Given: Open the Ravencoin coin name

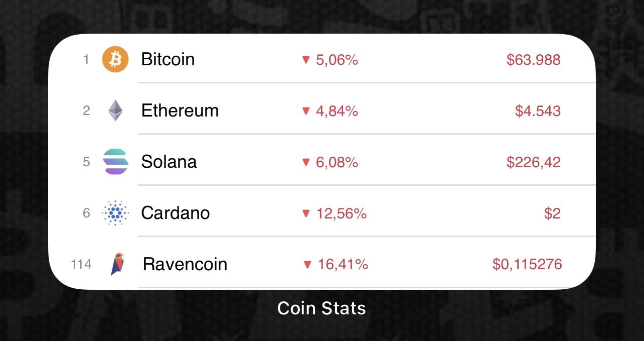Looking at the screenshot, I should 185,264.
